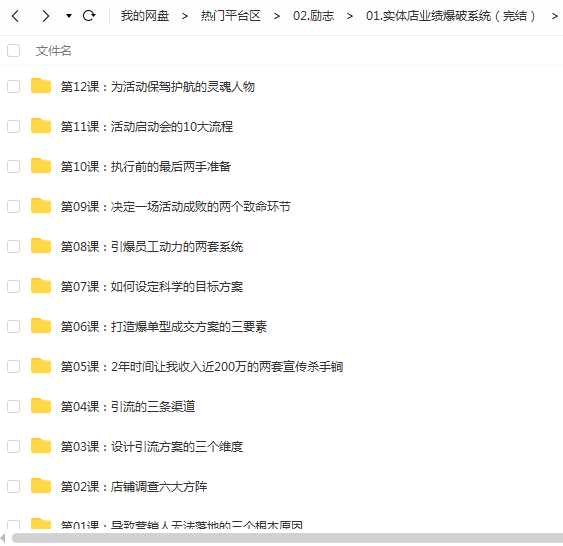563x546 pixels.
Task: Click the horizontal scrollbar at the bottom
Action: pyautogui.click(x=287, y=538)
